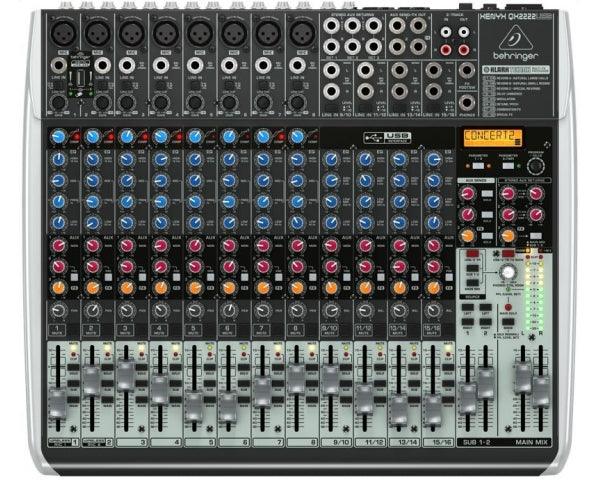Image resolution: width=600 pixels, height=480 pixels.
Task: Toggle the AUX SENDS 1 SOLO button
Action: click(487, 194)
